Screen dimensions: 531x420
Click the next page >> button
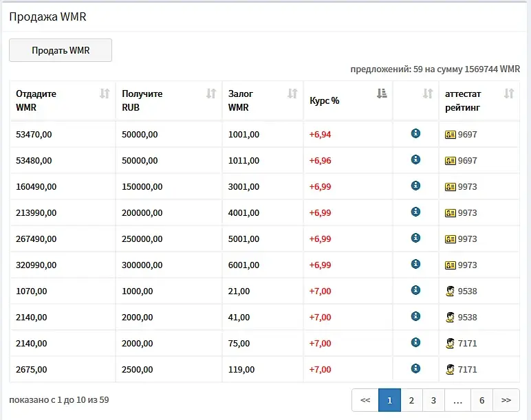tap(506, 400)
